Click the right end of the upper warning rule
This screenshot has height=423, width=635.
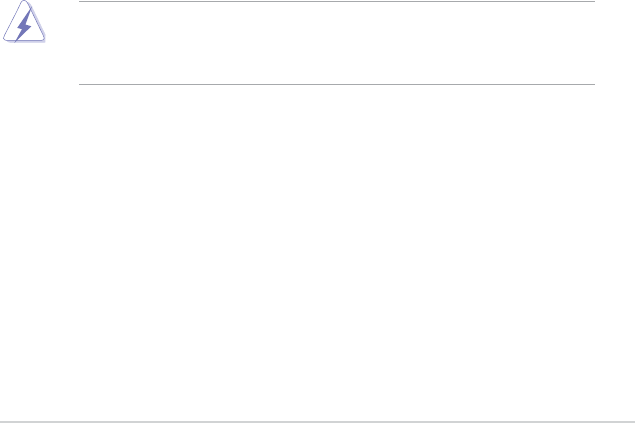(x=593, y=2)
